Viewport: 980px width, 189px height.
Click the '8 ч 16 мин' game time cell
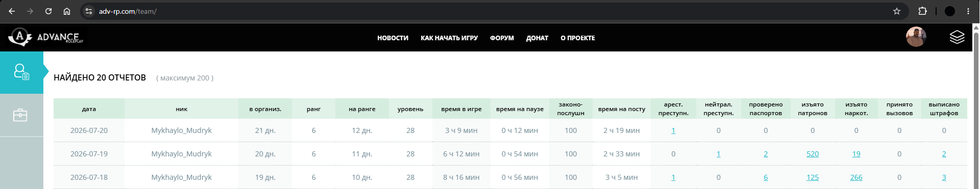(x=461, y=177)
